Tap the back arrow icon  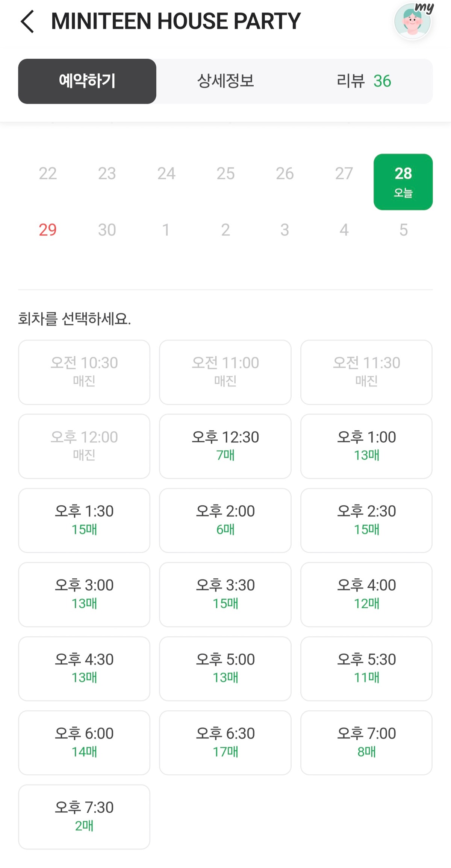pos(28,21)
